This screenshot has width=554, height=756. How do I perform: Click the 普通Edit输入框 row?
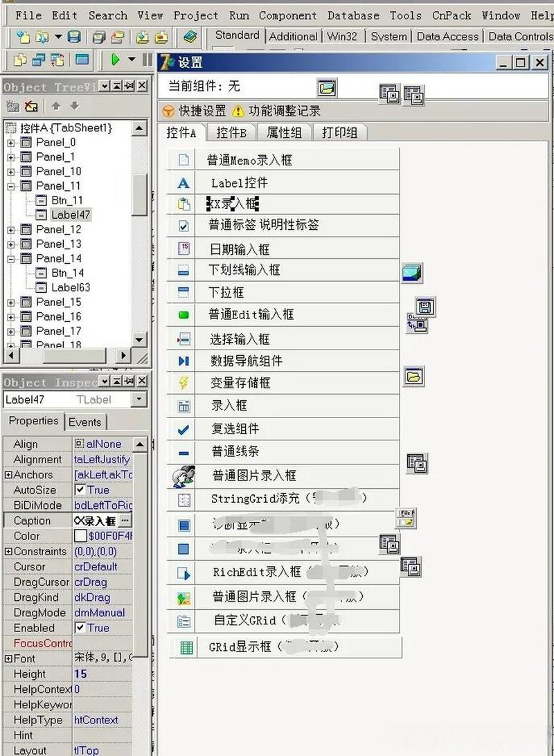(x=283, y=315)
